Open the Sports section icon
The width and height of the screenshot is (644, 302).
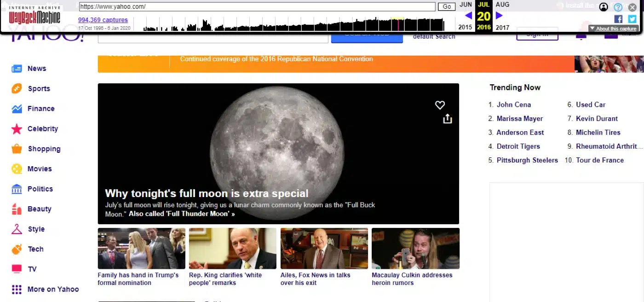click(x=17, y=88)
